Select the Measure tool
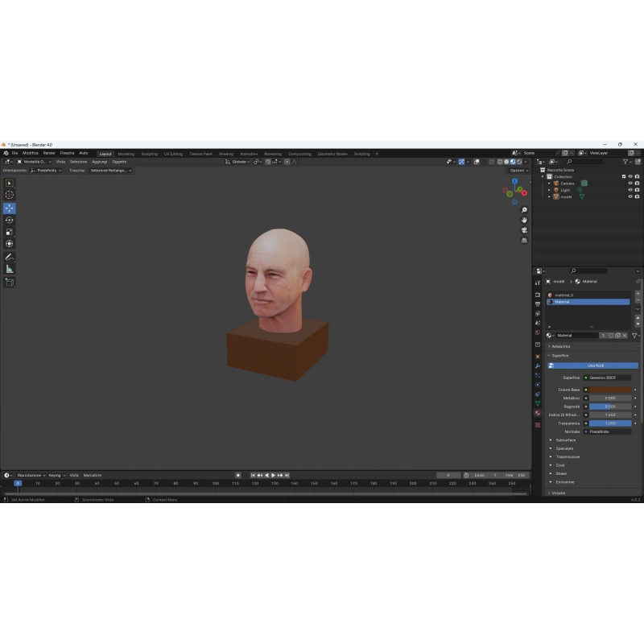The image size is (644, 644). tap(10, 270)
